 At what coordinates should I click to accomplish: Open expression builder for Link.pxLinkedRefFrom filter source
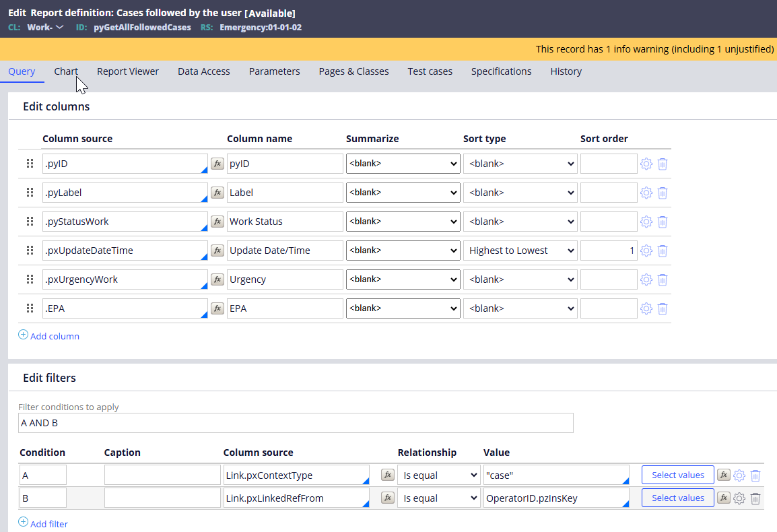coord(388,498)
